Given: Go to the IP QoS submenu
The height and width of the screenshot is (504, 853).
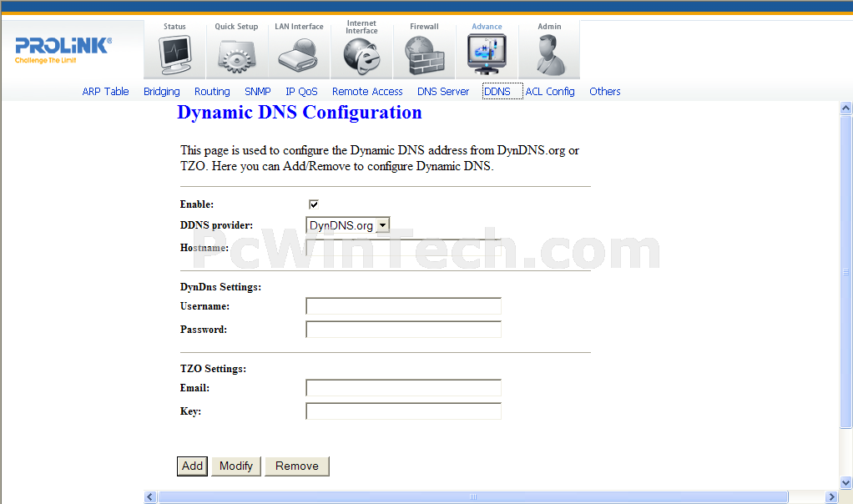Looking at the screenshot, I should [x=301, y=91].
